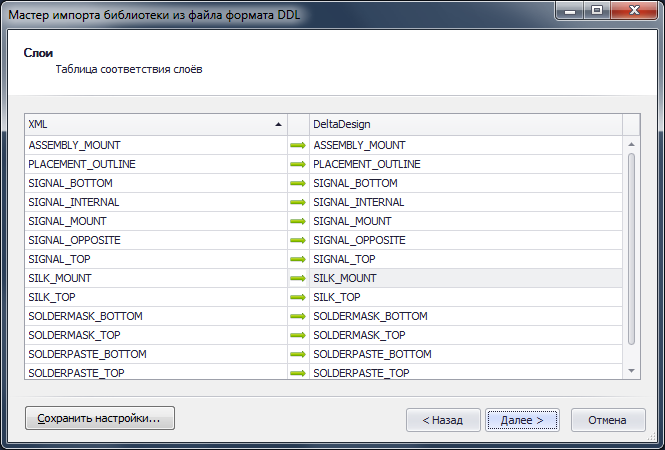Open Сохранить настройки... dialog

[x=100, y=418]
